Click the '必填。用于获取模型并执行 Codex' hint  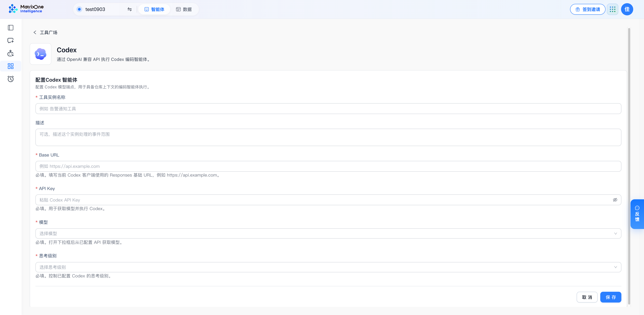tap(71, 209)
